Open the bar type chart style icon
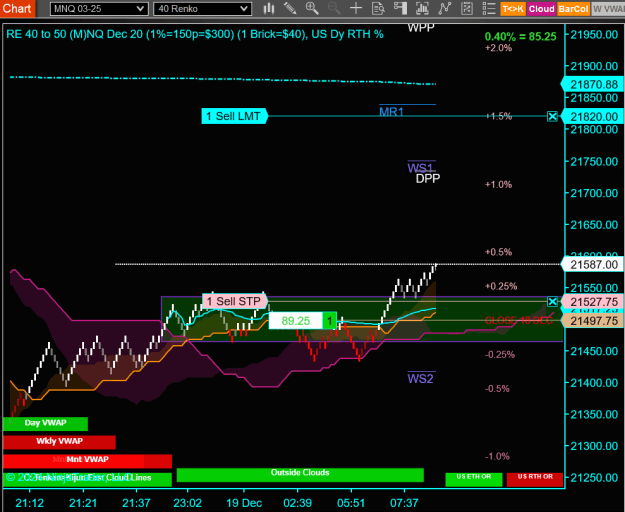The height and width of the screenshot is (512, 625). (x=269, y=8)
